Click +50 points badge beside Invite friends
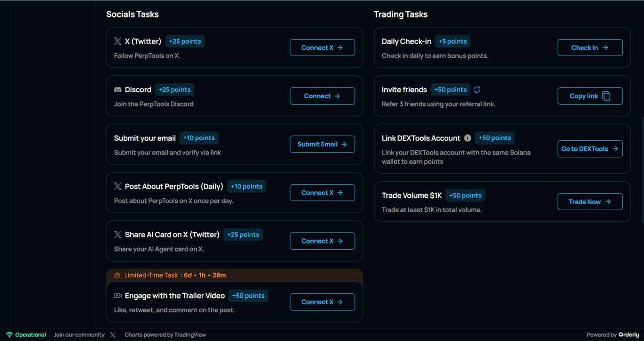 click(x=451, y=89)
